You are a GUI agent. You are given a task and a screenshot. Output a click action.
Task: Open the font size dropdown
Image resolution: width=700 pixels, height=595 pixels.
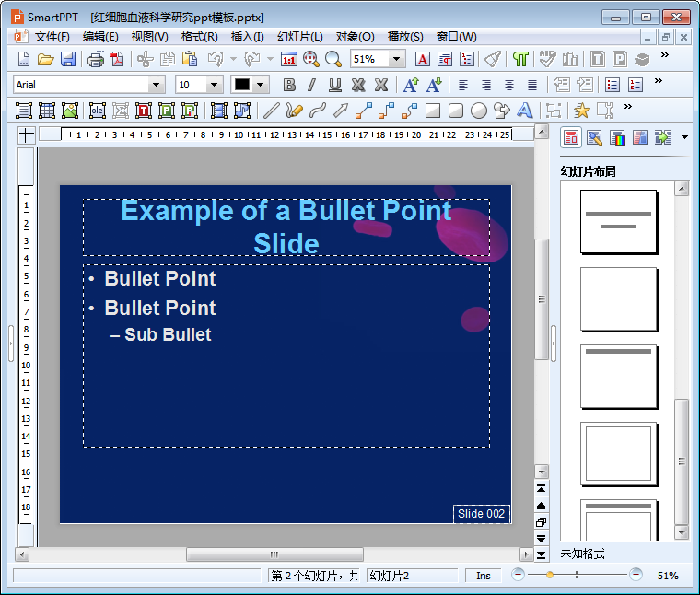pos(215,85)
